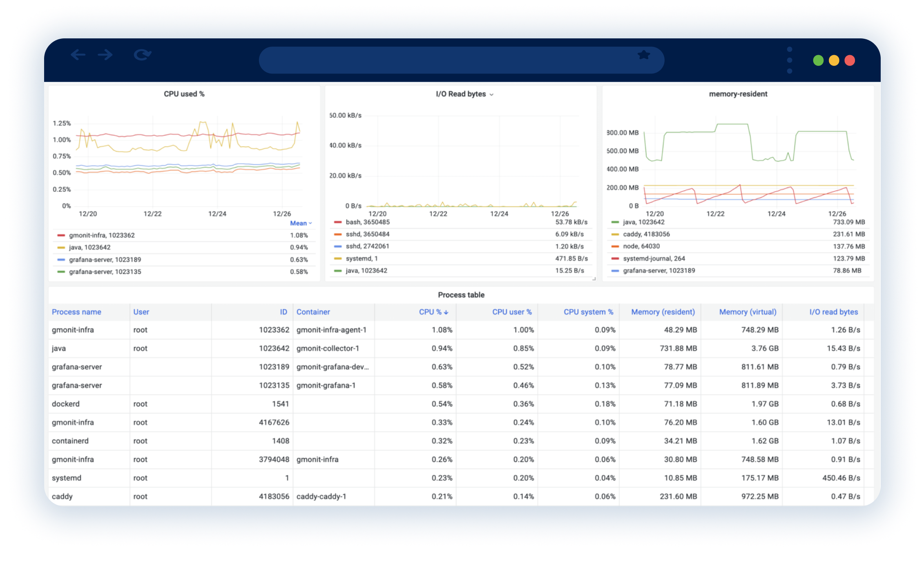
Task: Click the I/O read bytes column header
Action: click(x=833, y=312)
